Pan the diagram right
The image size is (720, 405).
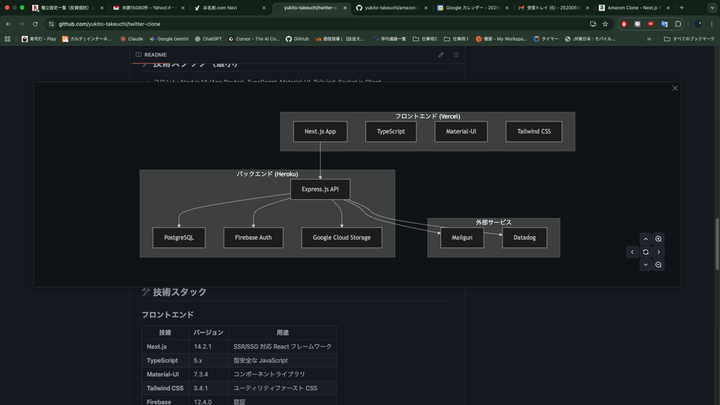click(x=659, y=252)
